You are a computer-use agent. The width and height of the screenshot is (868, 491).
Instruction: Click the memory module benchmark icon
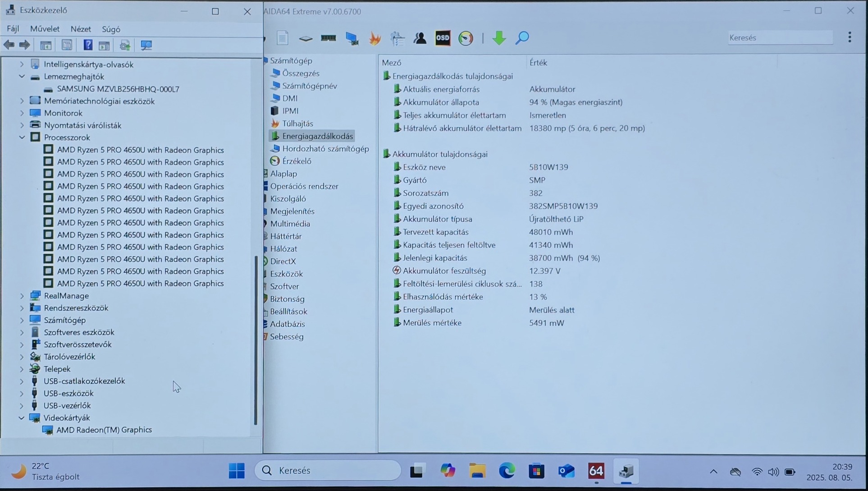328,38
